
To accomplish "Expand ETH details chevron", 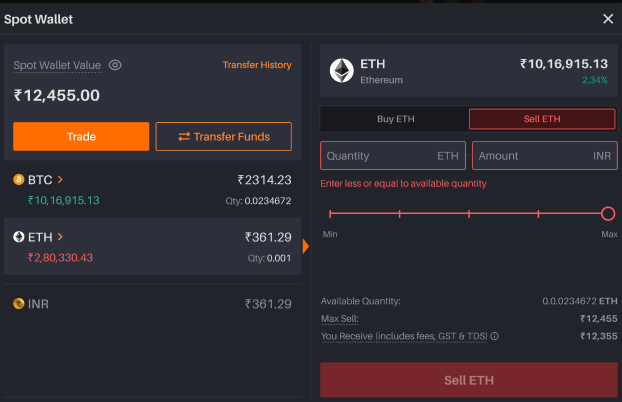I will pos(60,237).
